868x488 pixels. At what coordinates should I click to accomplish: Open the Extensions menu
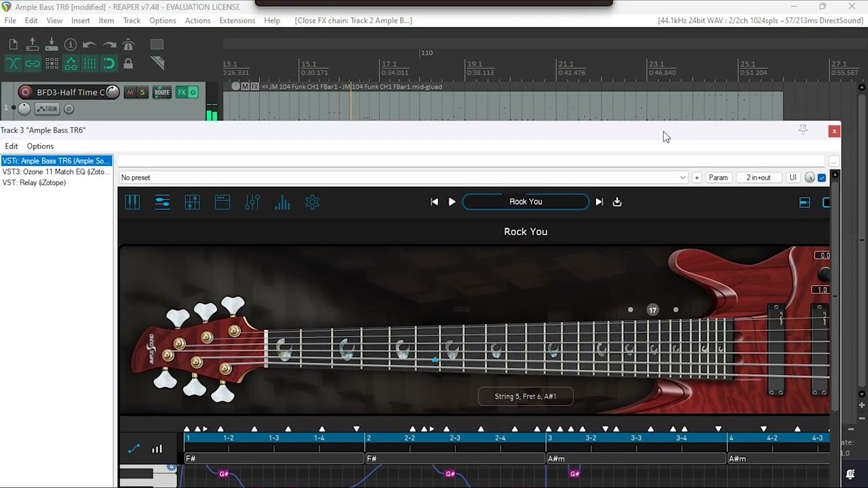[x=237, y=20]
